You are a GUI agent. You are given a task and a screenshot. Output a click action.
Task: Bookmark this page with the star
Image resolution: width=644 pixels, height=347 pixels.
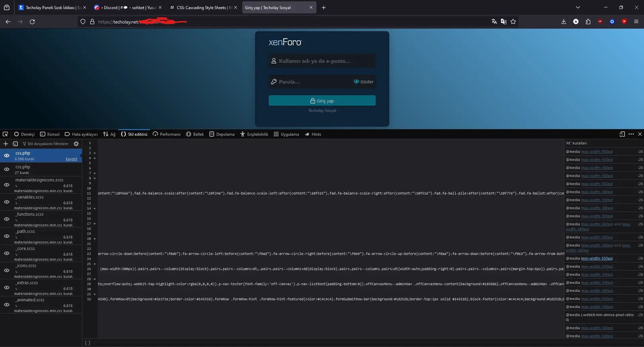(513, 21)
